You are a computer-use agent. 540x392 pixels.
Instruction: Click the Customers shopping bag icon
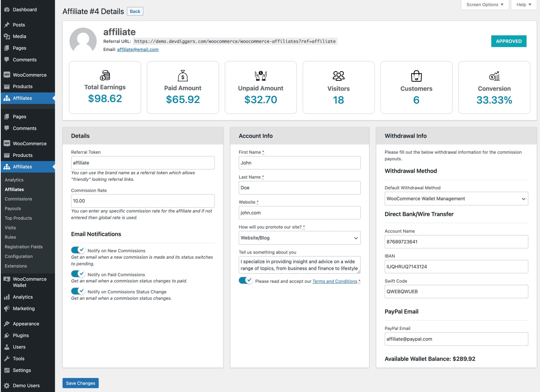coord(416,76)
